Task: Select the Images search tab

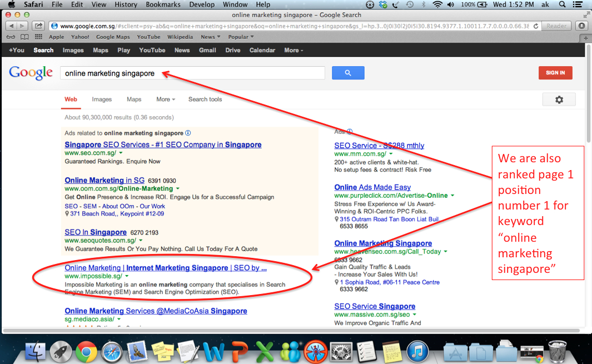Action: pos(102,99)
